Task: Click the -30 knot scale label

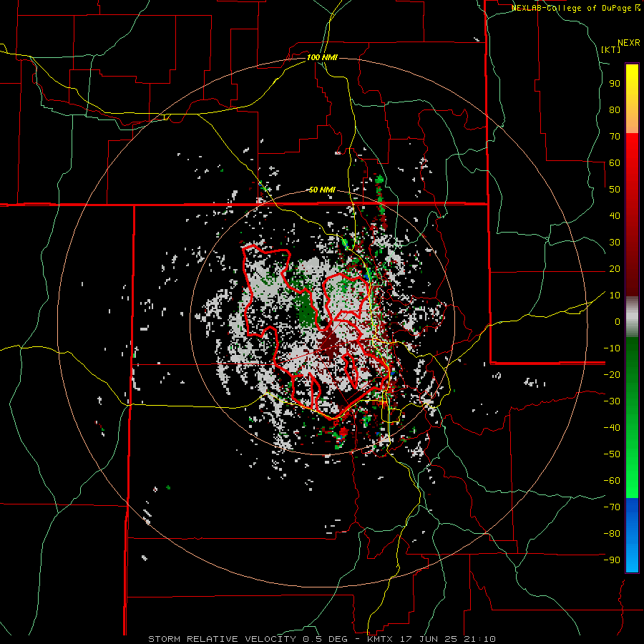Action: coord(612,401)
